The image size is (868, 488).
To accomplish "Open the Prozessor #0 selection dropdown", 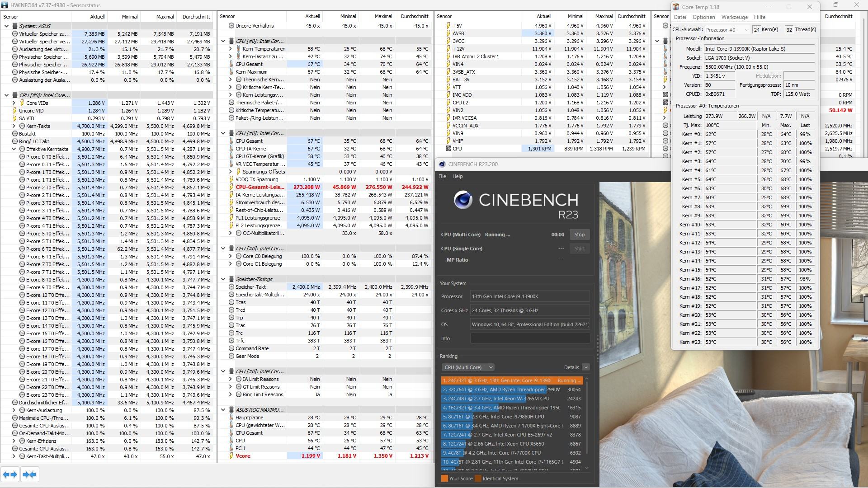I will pyautogui.click(x=727, y=30).
